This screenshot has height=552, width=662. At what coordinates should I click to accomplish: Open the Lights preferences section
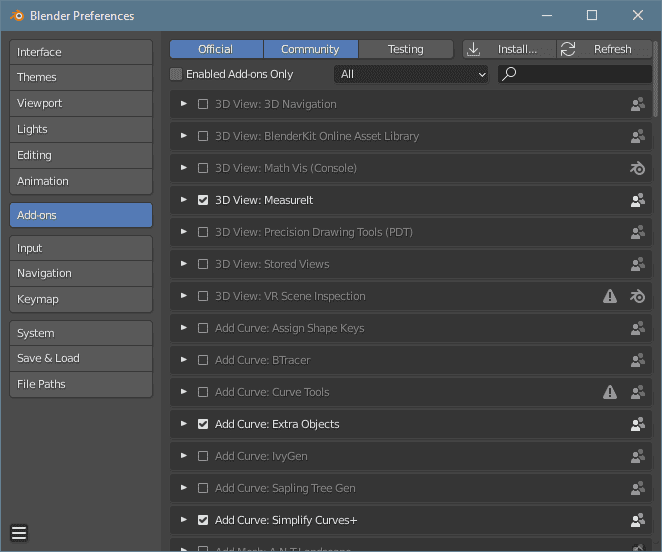coord(81,130)
